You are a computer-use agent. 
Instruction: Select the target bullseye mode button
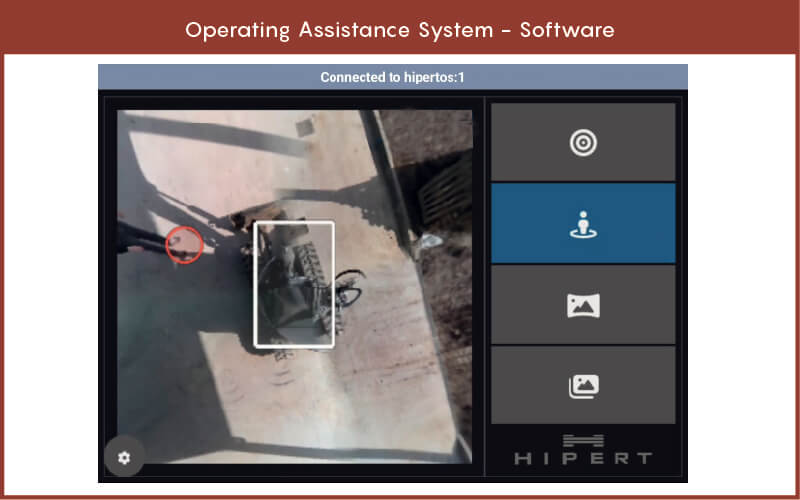coord(583,142)
